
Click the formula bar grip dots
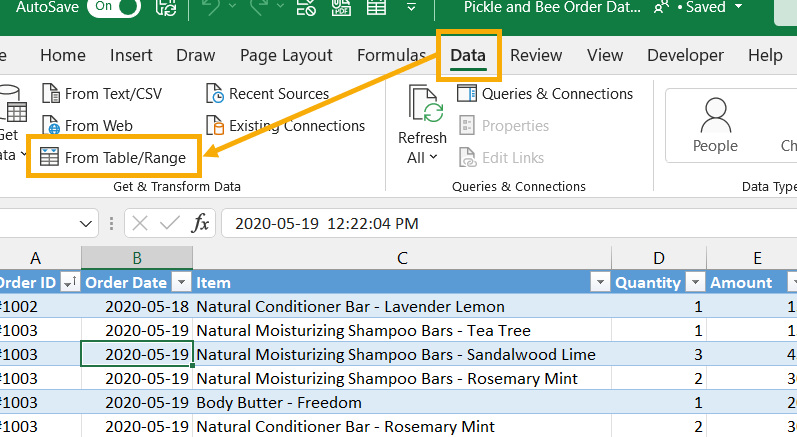coord(111,224)
